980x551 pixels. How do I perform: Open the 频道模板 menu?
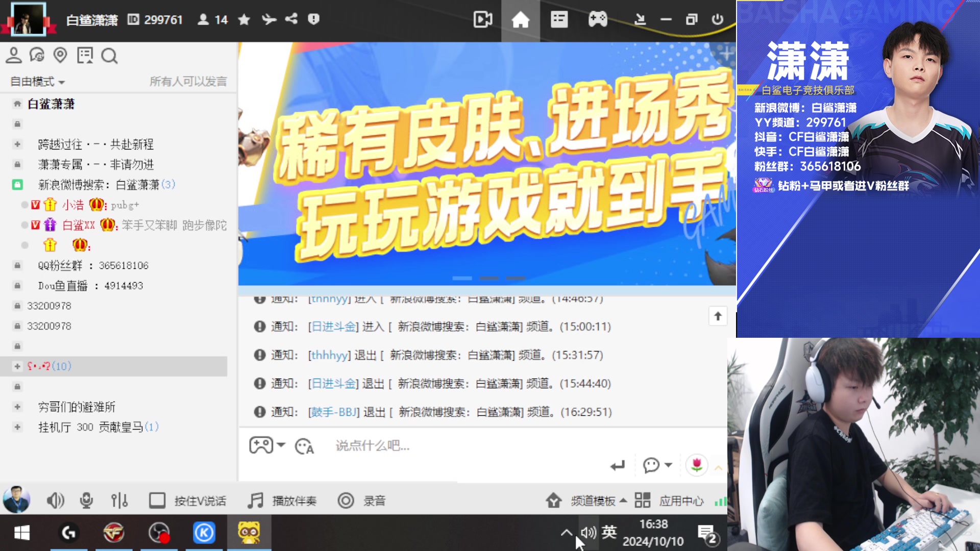tap(586, 501)
